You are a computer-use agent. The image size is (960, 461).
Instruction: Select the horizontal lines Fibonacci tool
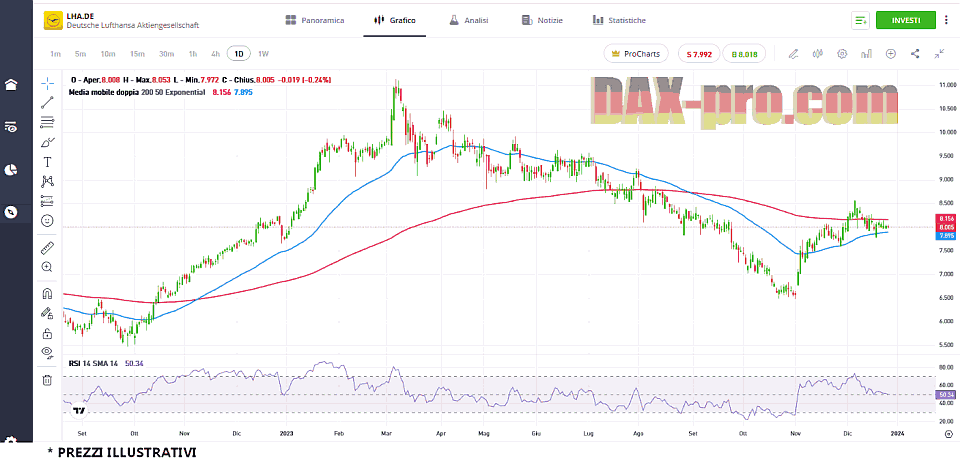[47, 122]
